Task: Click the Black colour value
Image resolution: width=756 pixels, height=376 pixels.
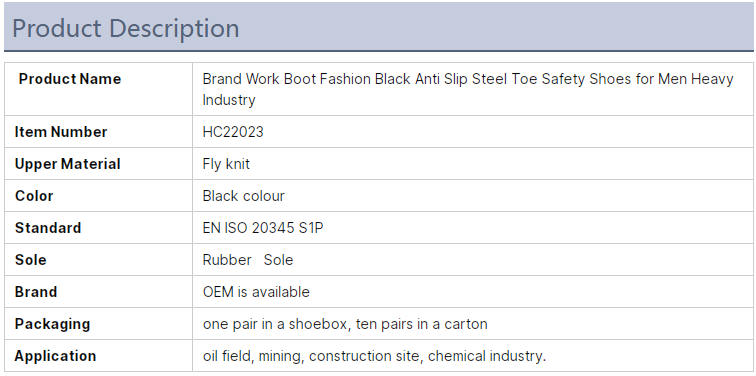Action: tap(243, 196)
